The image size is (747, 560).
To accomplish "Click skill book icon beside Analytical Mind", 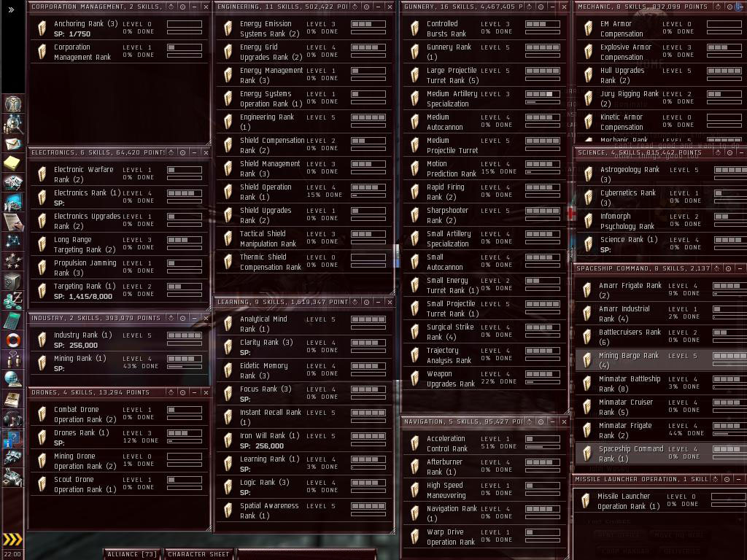I will coord(228,324).
